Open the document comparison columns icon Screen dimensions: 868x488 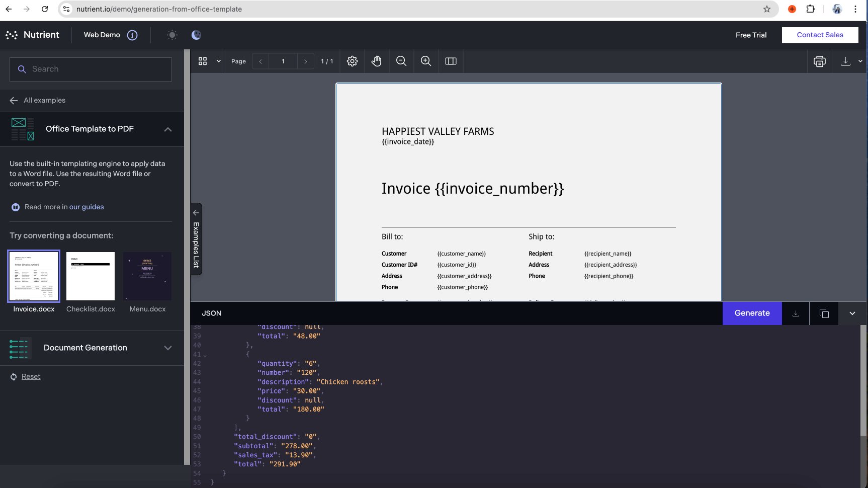click(x=451, y=61)
